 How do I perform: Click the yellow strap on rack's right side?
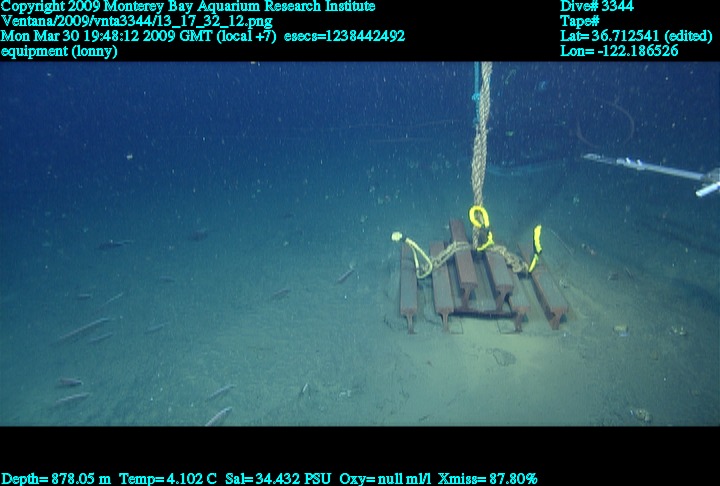(x=537, y=245)
